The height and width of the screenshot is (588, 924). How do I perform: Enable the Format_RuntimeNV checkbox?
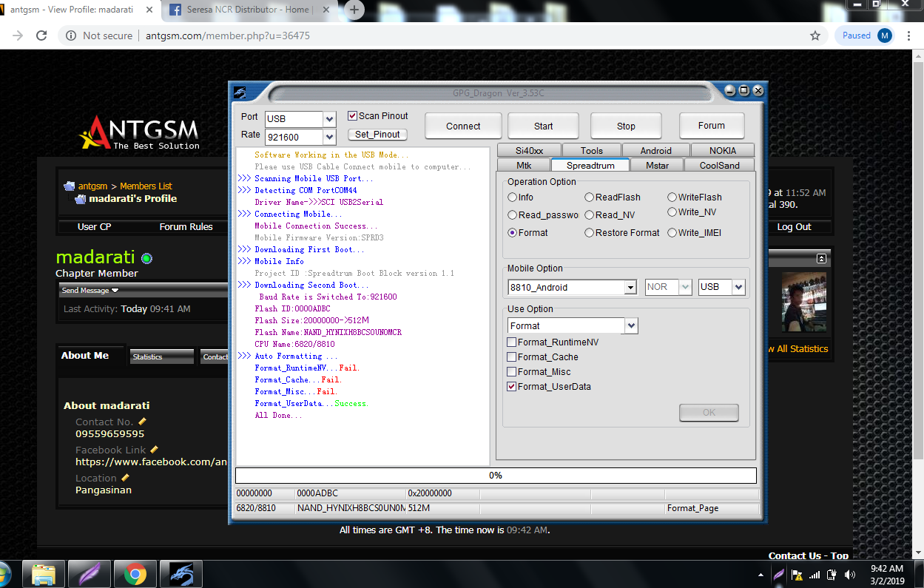[x=511, y=342]
